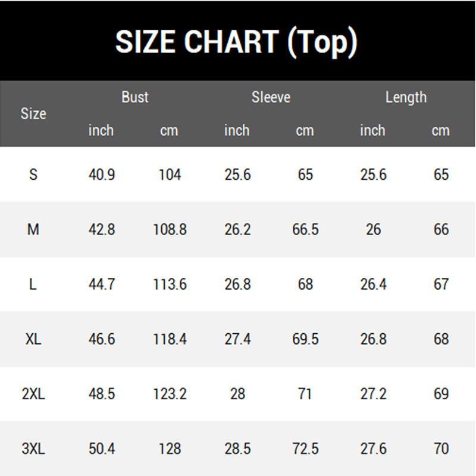
Task: Select the M size row label
Action: point(33,229)
